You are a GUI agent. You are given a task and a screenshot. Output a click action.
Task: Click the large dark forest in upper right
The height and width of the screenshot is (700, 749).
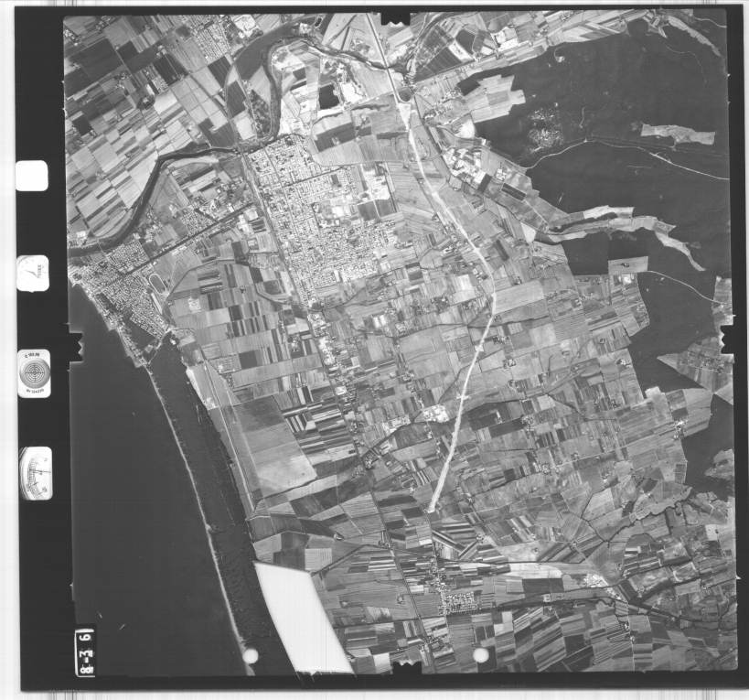tap(622, 101)
